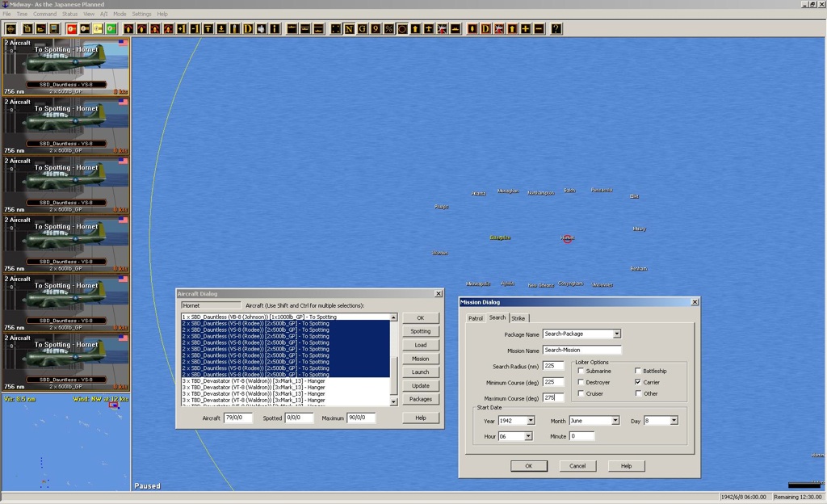Uncheck the Carrier loiter option
The height and width of the screenshot is (504, 827).
(638, 382)
